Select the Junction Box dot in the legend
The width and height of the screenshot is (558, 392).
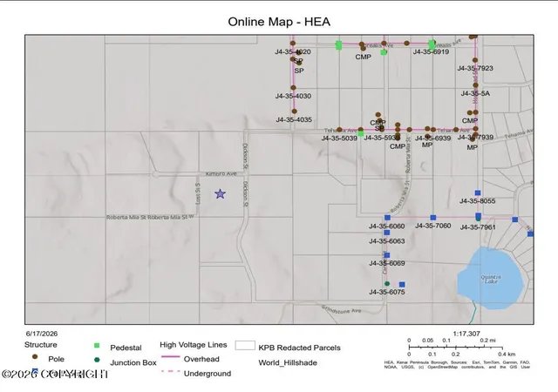coord(97,360)
